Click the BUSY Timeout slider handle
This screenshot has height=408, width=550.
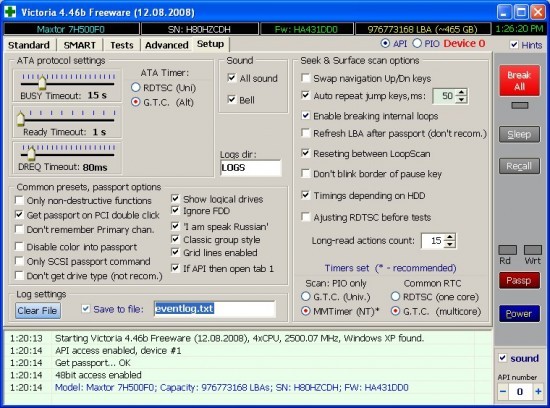pos(42,82)
